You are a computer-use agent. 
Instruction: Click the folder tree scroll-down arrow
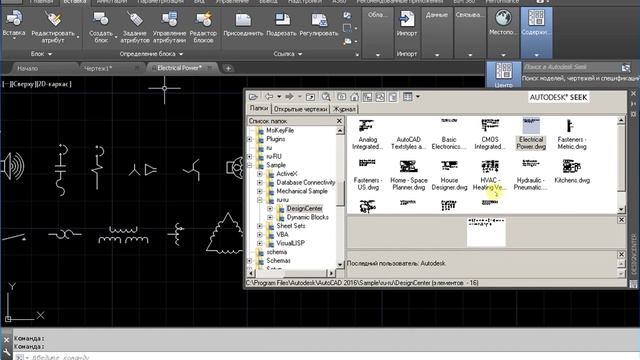340,264
